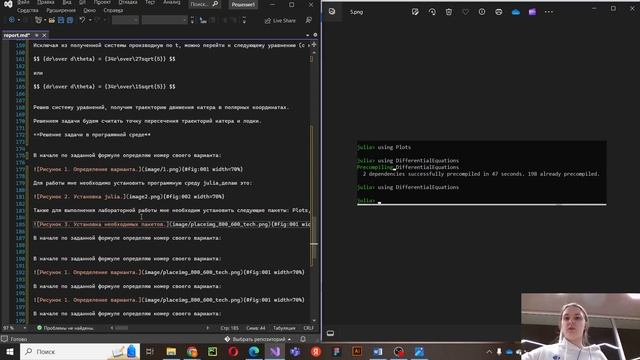Open Выбрать репозиторий selector
Screen dimensions: 640x360
(x=258, y=339)
